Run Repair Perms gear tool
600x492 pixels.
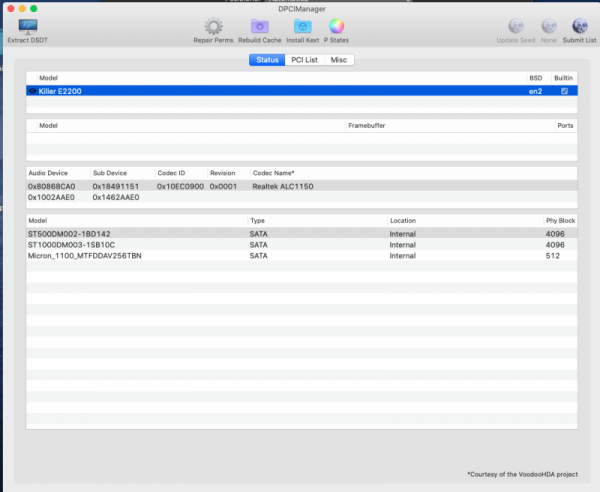click(213, 27)
